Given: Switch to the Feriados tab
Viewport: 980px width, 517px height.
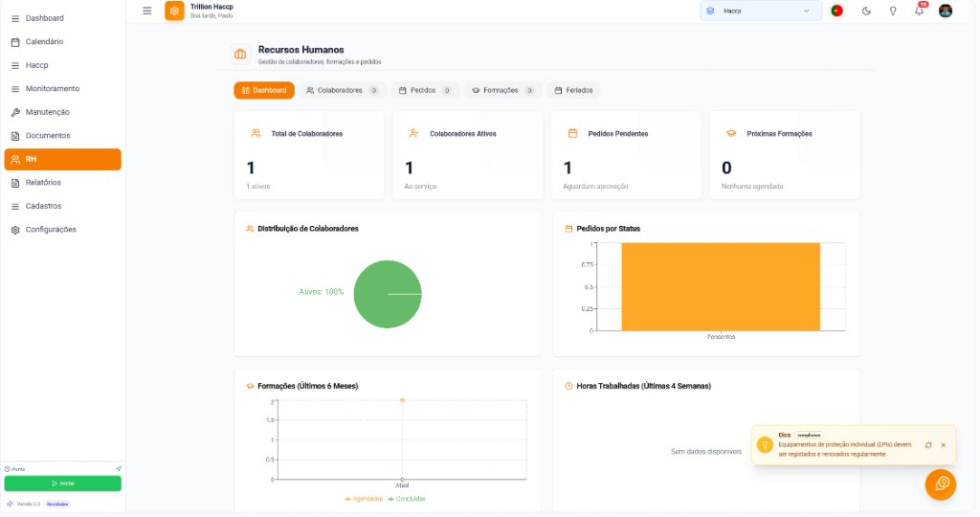Looking at the screenshot, I should click(574, 90).
